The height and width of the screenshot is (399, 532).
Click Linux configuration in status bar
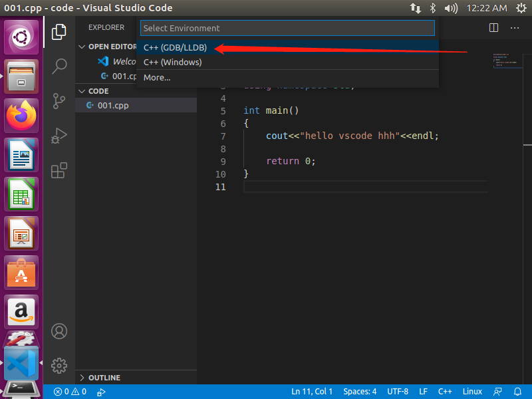[472, 392]
